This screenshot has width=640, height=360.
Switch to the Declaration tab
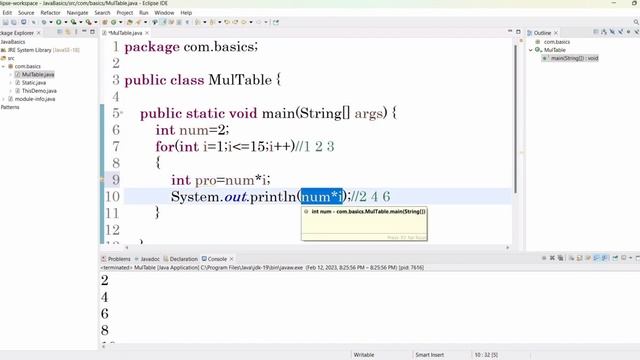[x=180, y=259]
